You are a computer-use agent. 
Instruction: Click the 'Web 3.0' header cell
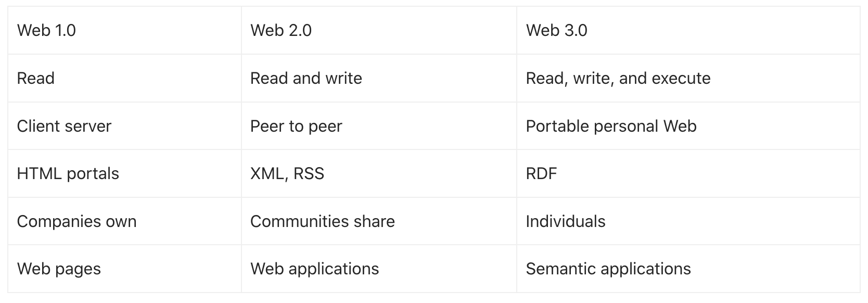point(556,30)
